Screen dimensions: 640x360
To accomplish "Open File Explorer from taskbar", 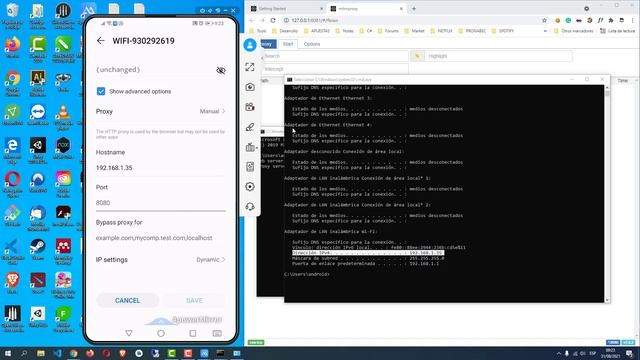I will 41,353.
